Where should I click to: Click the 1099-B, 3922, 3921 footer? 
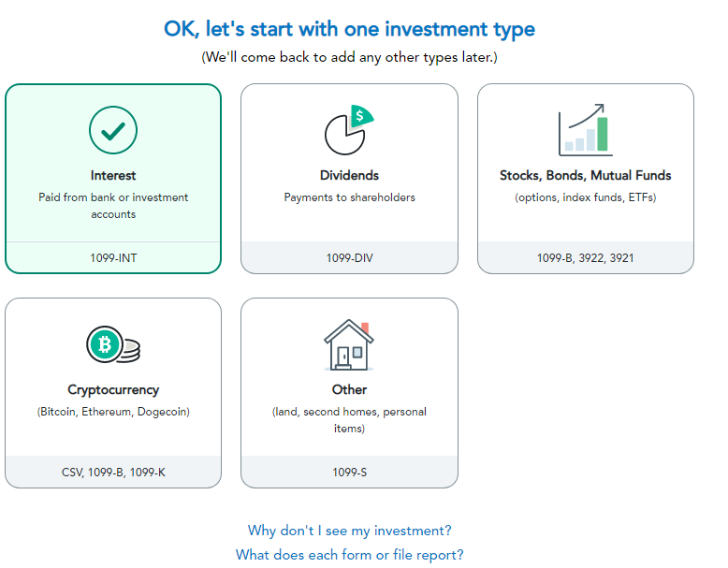click(x=586, y=257)
